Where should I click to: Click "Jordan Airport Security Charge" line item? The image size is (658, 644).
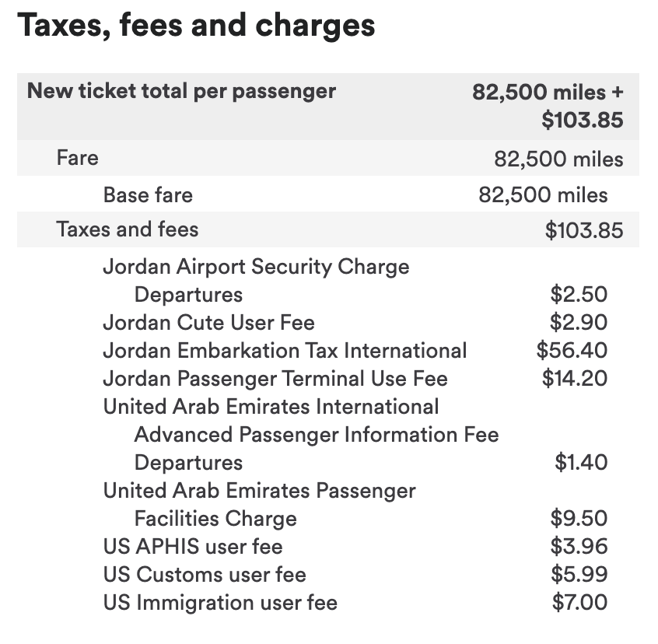pos(256,267)
